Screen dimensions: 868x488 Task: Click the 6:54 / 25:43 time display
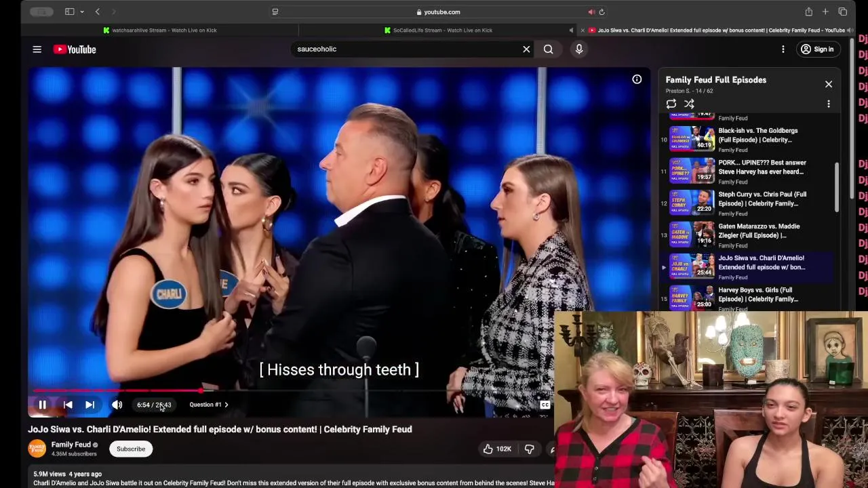tap(154, 405)
